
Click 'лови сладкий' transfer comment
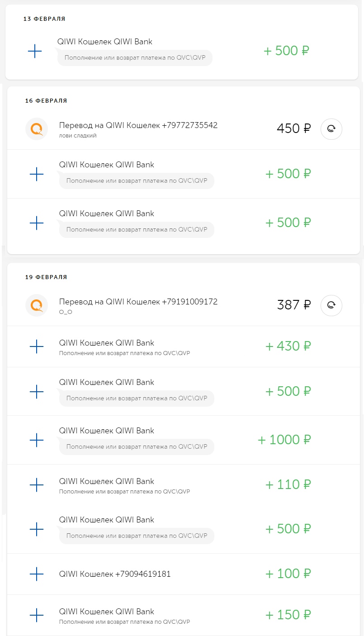point(78,136)
